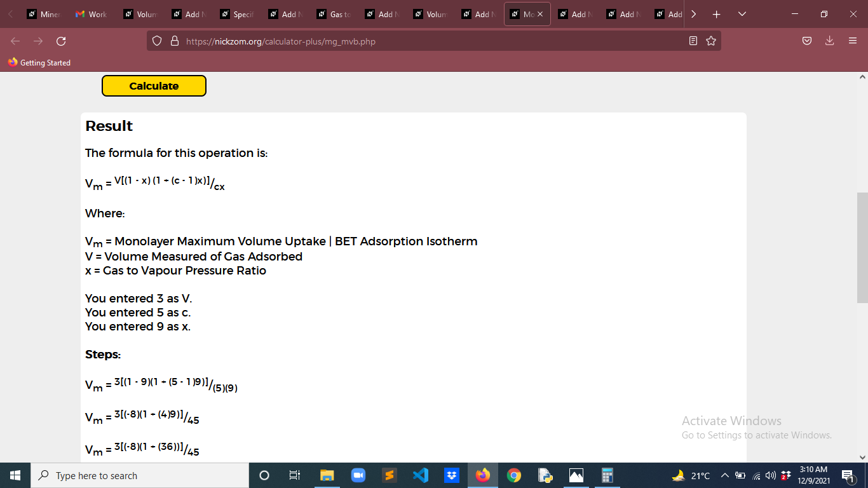Click the Windows taskbar search box
The image size is (868, 488).
tap(140, 475)
